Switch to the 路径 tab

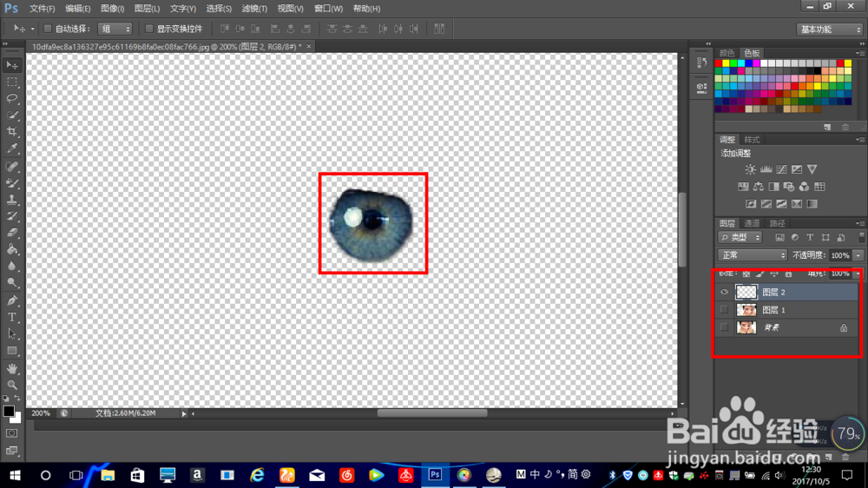(x=777, y=223)
